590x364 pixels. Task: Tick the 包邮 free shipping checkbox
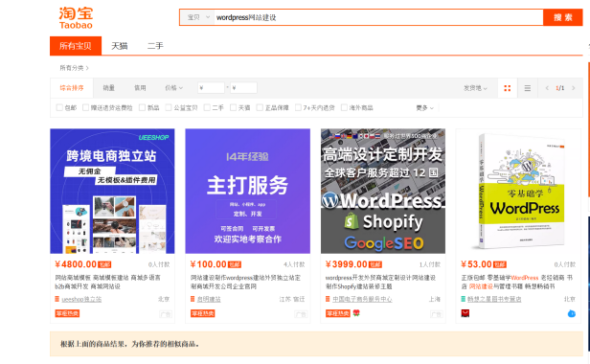(x=59, y=107)
